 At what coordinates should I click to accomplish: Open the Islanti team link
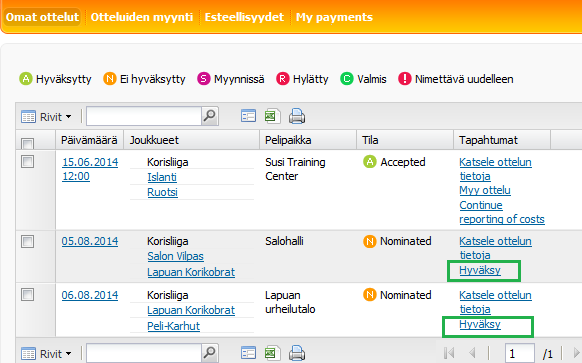162,177
